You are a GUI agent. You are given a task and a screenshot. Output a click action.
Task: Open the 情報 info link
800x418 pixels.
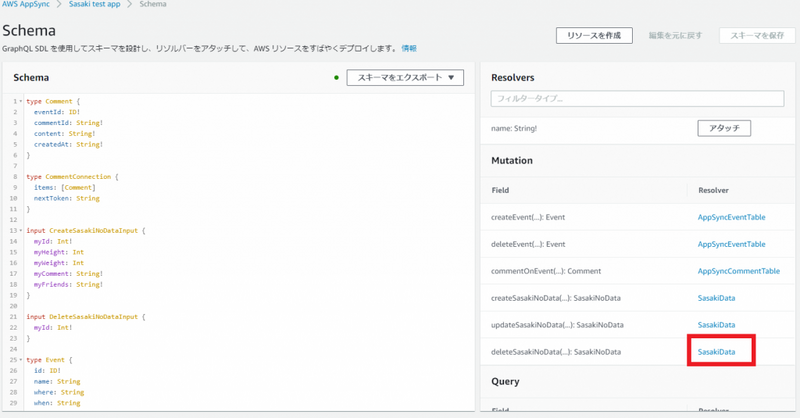pyautogui.click(x=409, y=48)
